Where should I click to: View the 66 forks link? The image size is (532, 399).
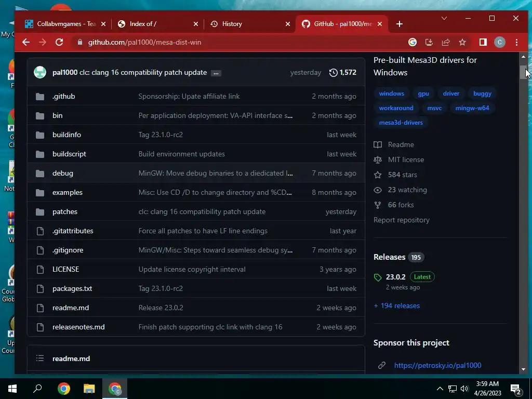click(394, 205)
